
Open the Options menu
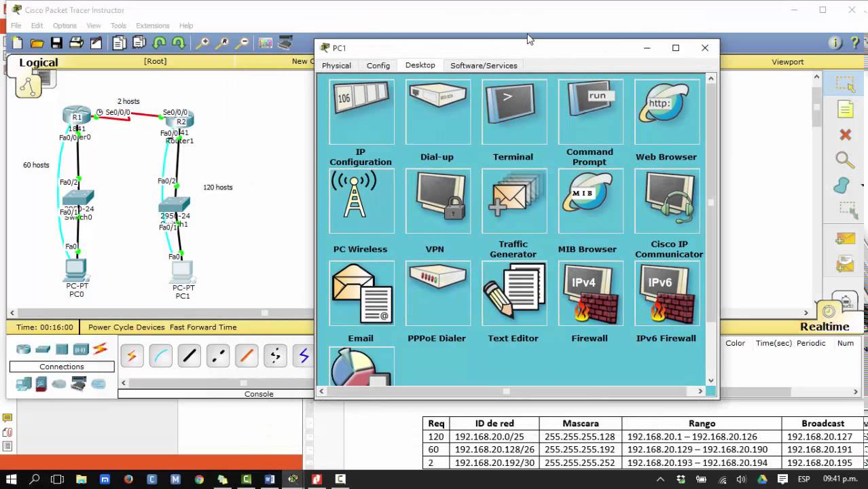click(x=65, y=26)
